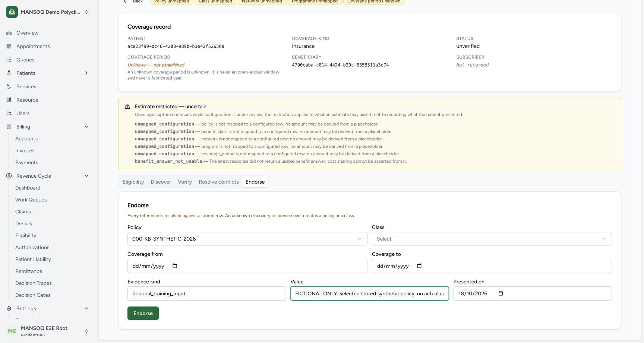644x343 pixels.
Task: Open Patient Liability page
Action: click(x=33, y=259)
